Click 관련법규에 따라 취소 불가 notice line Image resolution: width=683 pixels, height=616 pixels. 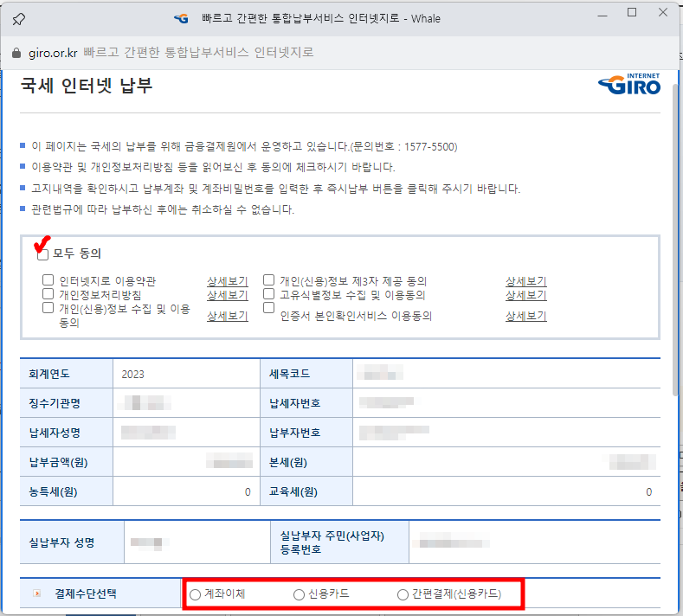[x=163, y=210]
